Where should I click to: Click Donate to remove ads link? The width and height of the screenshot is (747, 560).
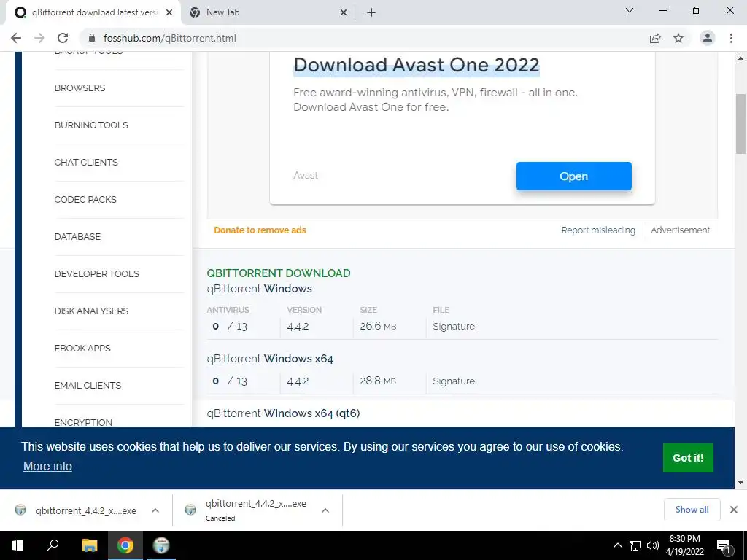(x=260, y=230)
